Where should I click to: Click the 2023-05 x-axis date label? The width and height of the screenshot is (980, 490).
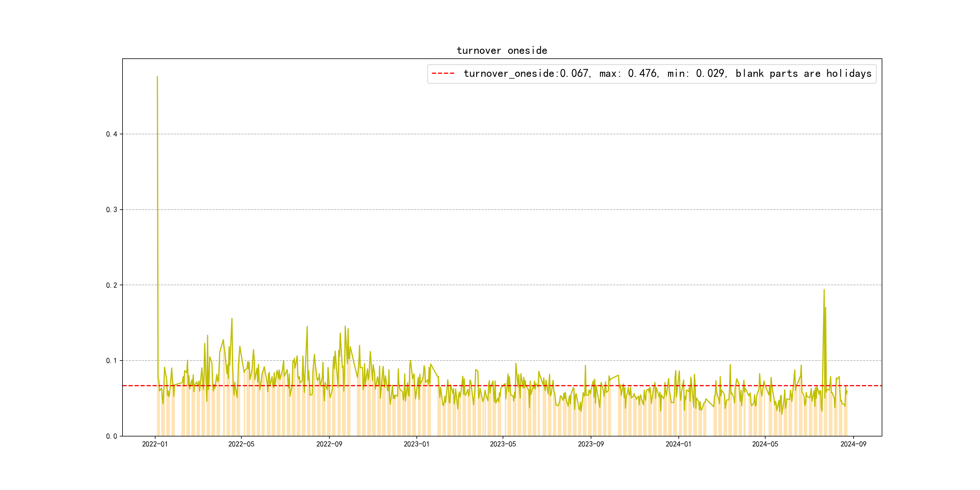coord(503,444)
